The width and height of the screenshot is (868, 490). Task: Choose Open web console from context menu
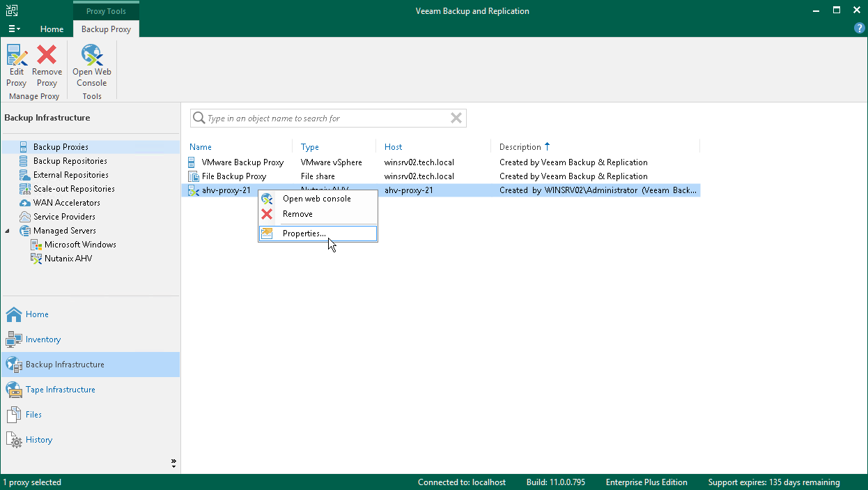[317, 199]
